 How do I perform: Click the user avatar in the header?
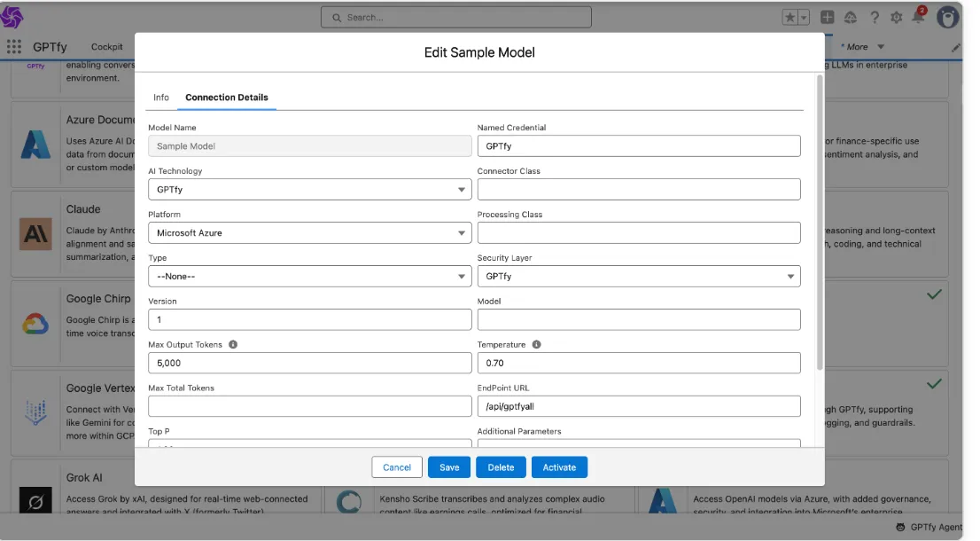946,16
